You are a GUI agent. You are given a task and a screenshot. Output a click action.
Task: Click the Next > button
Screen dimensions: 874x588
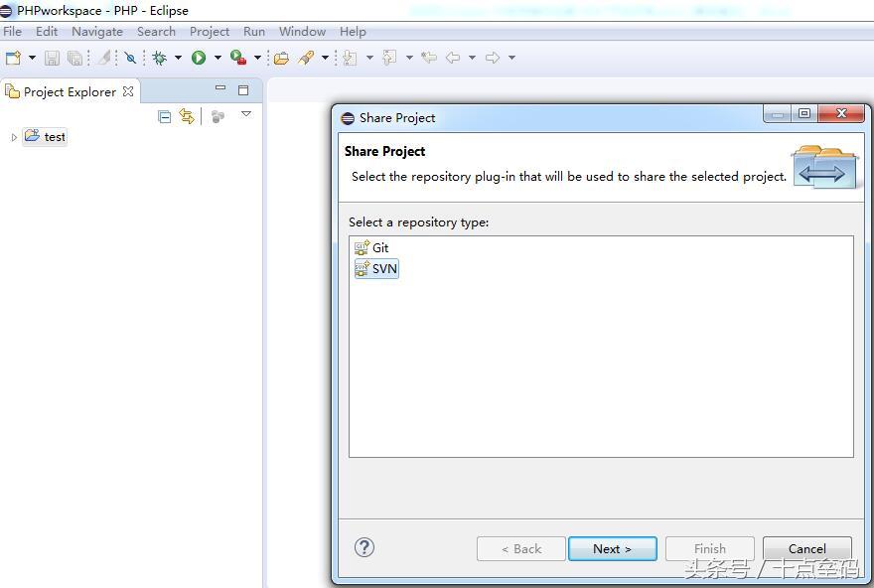tap(612, 548)
